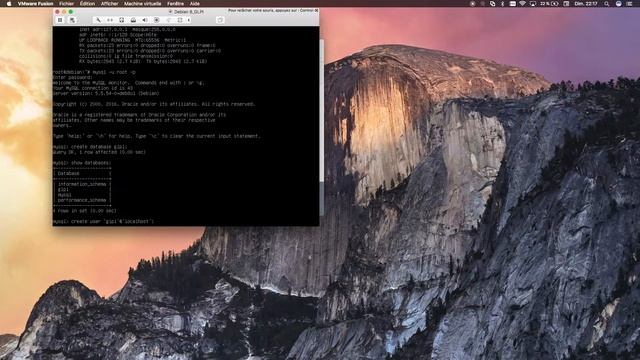Image resolution: width=640 pixels, height=360 pixels.
Task: Click the 'mysql -u root -p' command line
Action: tap(94, 72)
